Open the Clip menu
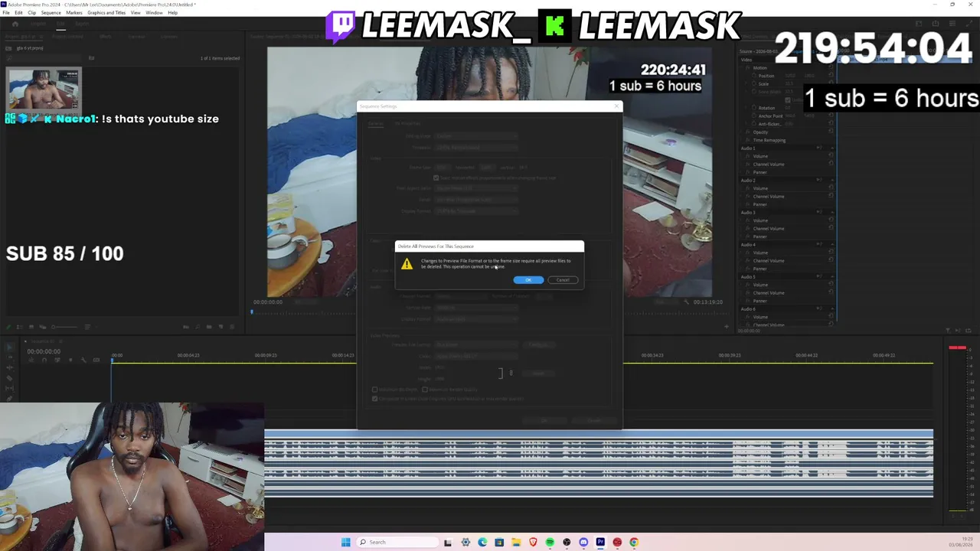Screen dimensions: 980x551 (32, 13)
